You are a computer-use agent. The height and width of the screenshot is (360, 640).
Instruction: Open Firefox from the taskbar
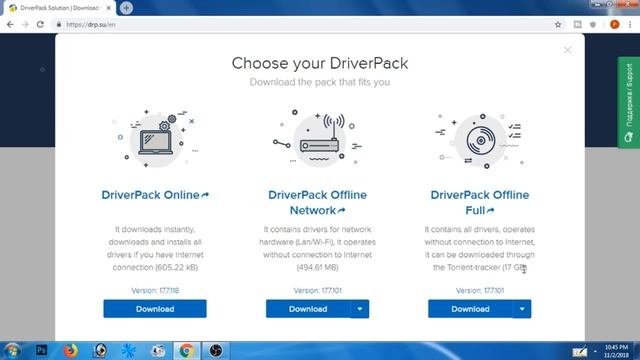71,351
